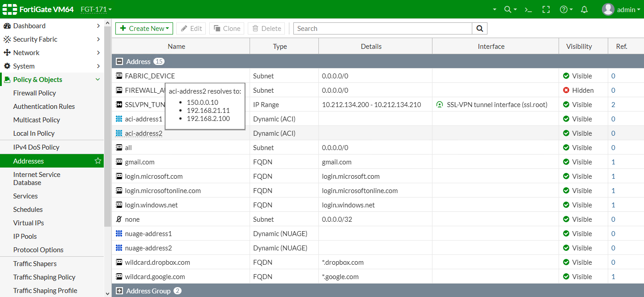Click the Hidden red status icon
Viewport: 644px width, 297px height.
click(x=566, y=90)
